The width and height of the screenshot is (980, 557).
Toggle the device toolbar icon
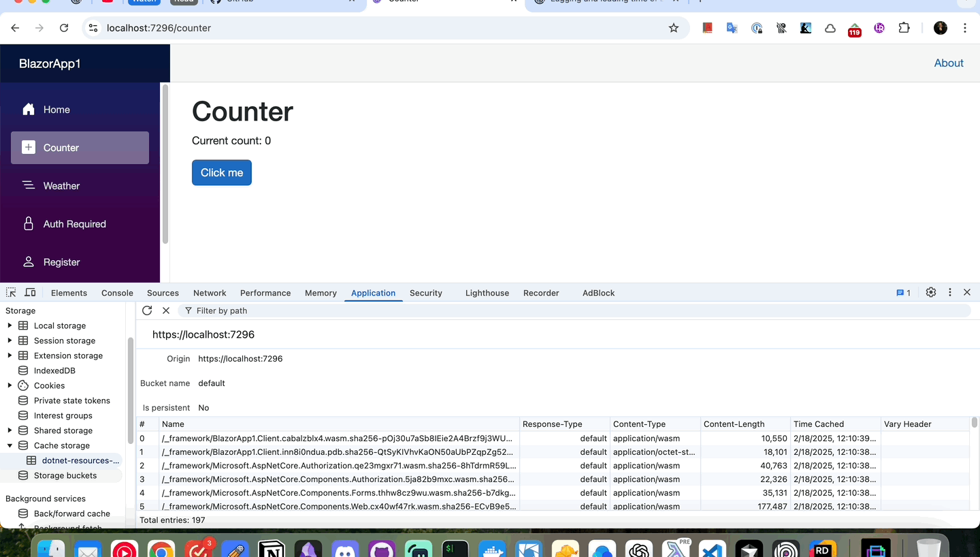tap(31, 293)
